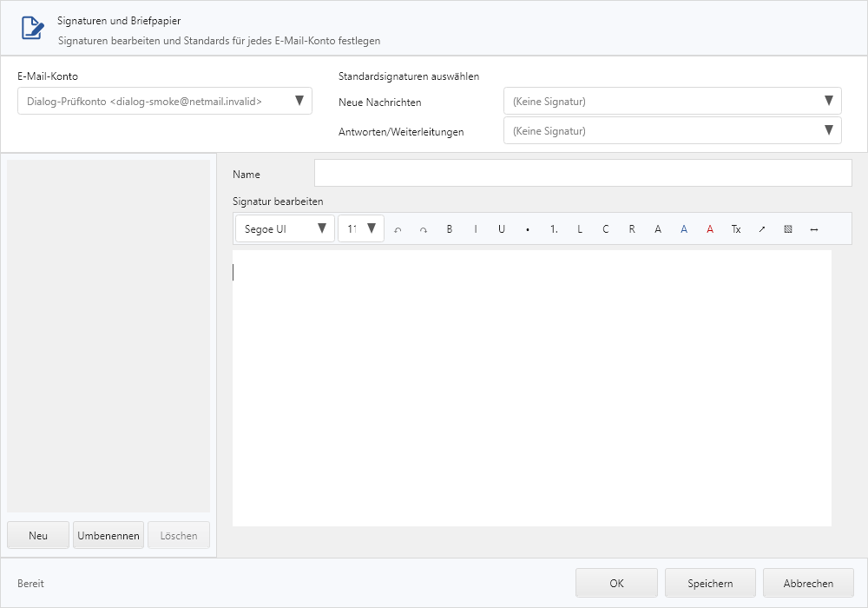The height and width of the screenshot is (608, 868).
Task: Open the E-Mail-Konto dropdown
Action: click(x=165, y=101)
